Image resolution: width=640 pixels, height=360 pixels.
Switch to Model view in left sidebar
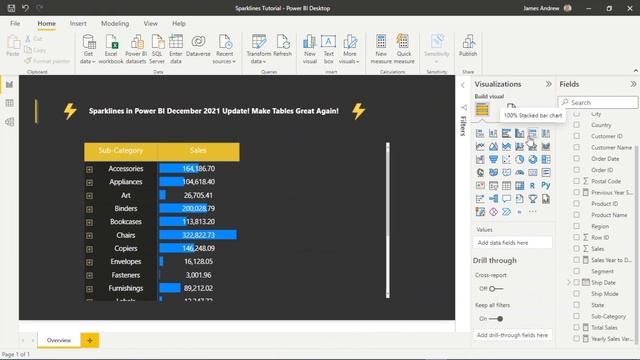pos(9,122)
